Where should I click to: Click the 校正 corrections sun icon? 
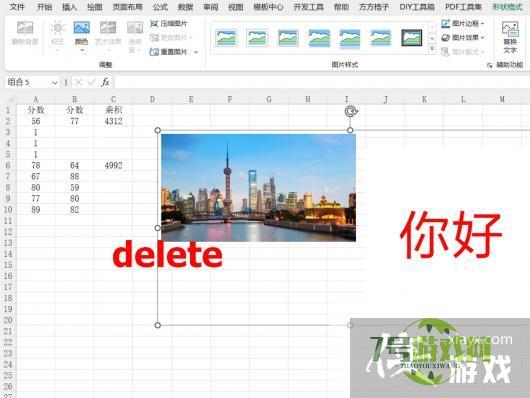coord(57,27)
